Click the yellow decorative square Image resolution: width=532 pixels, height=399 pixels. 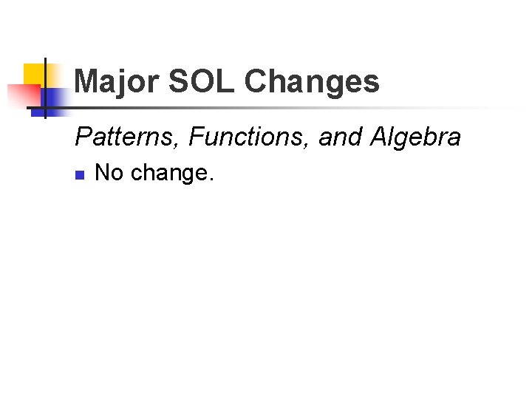pos(33,75)
